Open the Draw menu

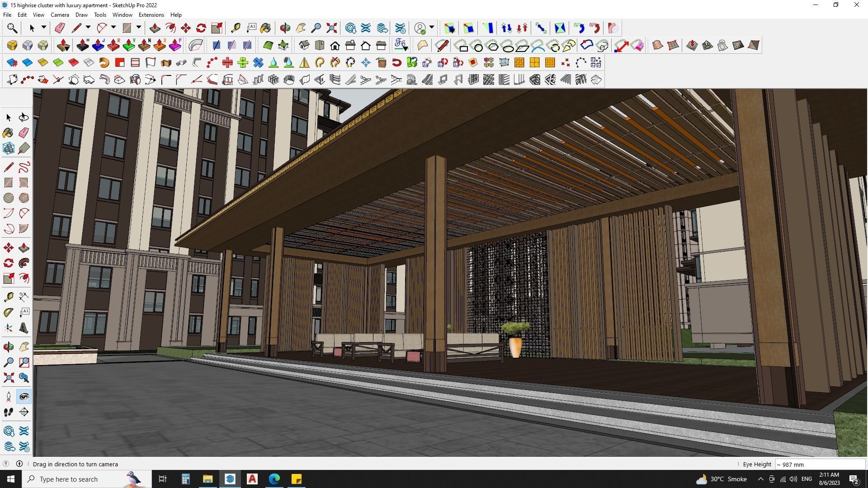click(x=81, y=15)
